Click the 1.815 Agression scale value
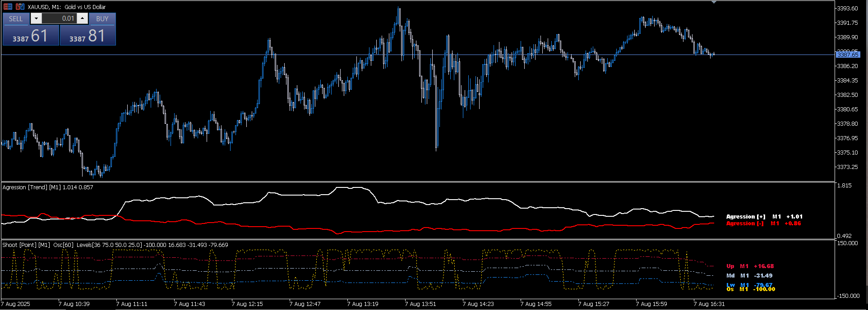Image resolution: width=868 pixels, height=310 pixels. [x=844, y=186]
